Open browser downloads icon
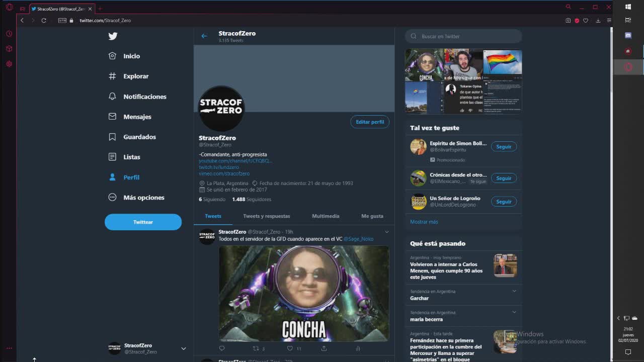This screenshot has width=644, height=362. click(x=598, y=20)
